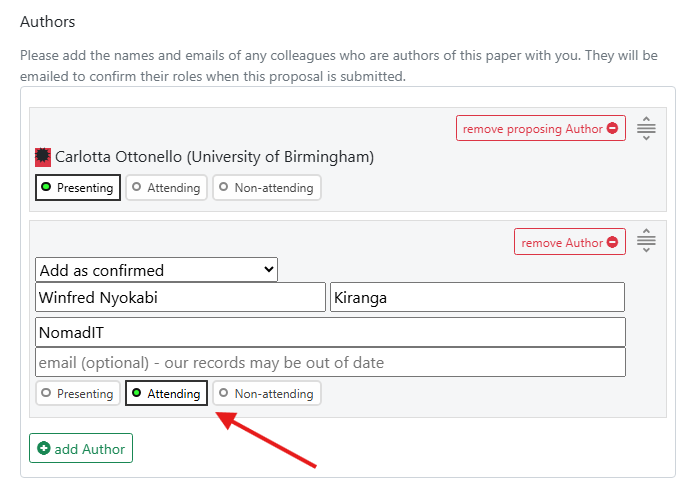Open the 'Add as confirmed' dropdown
The image size is (684, 484).
tap(156, 270)
